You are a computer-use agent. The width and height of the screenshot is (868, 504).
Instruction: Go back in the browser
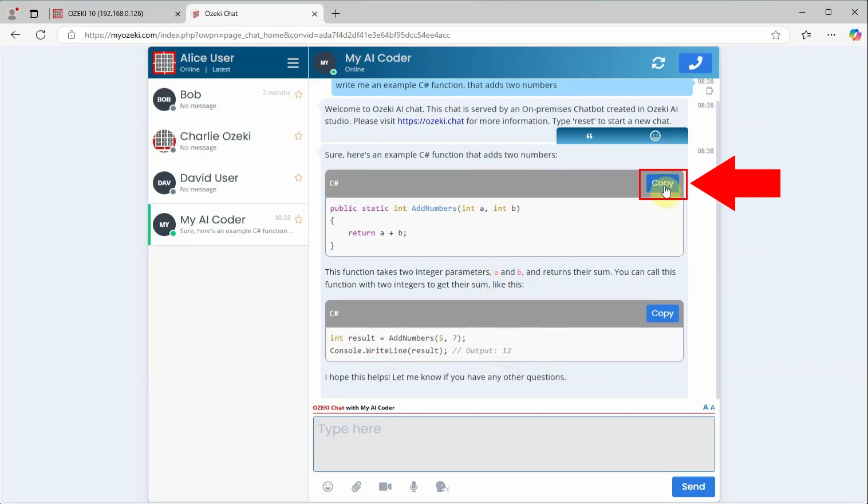[15, 35]
